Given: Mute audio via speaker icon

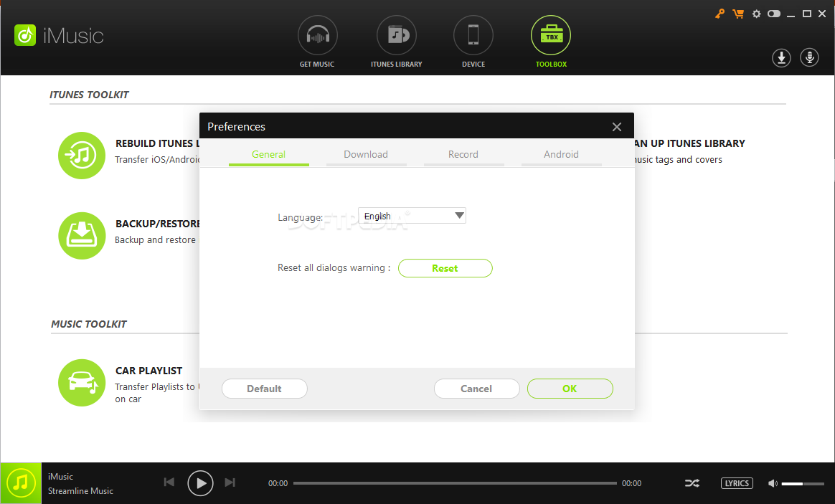Looking at the screenshot, I should tap(773, 483).
